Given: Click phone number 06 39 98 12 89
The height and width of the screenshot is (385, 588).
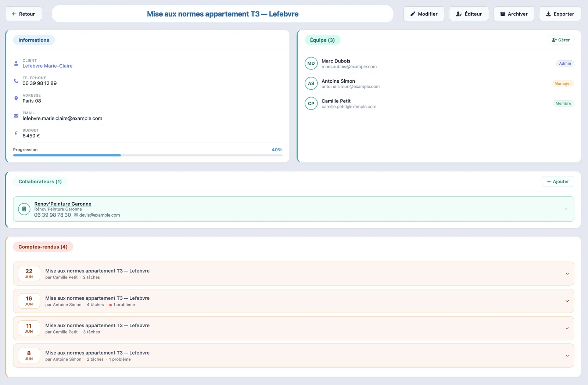Looking at the screenshot, I should [x=40, y=83].
